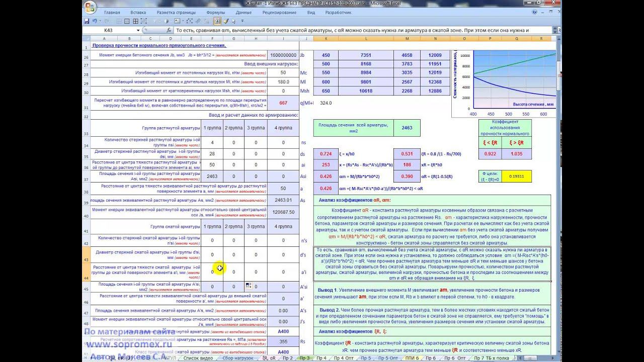Select the red value 667 cell

(x=283, y=103)
